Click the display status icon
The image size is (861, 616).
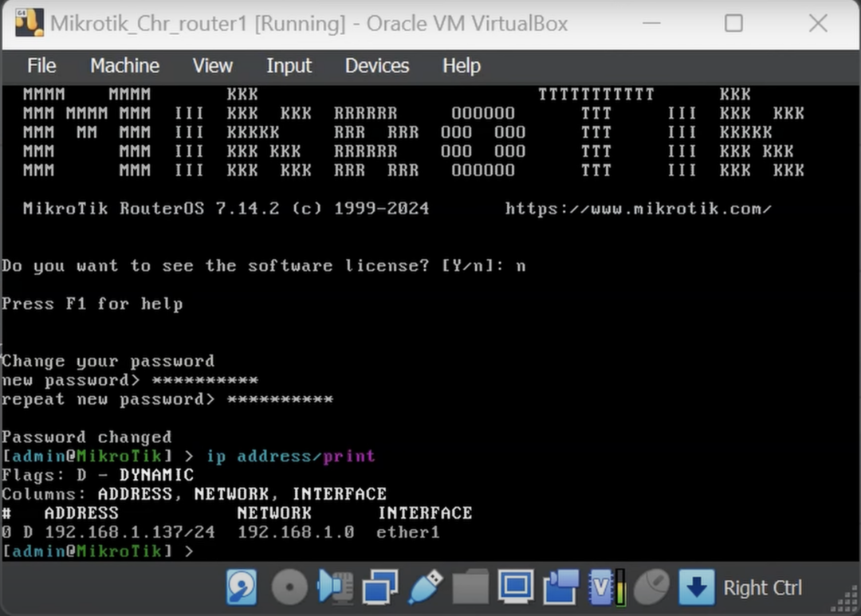coord(515,587)
